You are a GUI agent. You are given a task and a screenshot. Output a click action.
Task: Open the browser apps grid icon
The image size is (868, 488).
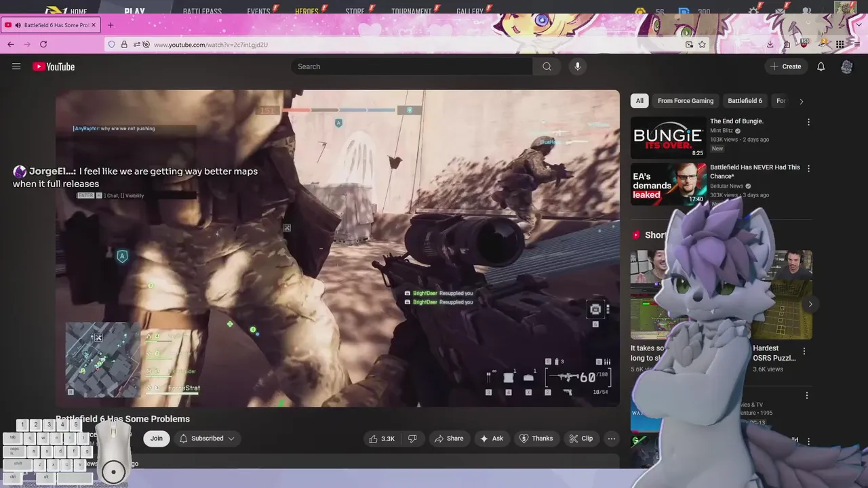840,44
